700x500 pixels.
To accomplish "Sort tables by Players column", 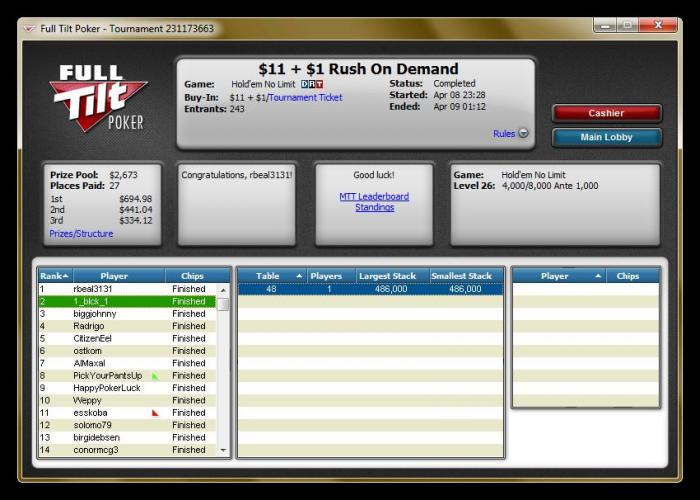I will [331, 276].
